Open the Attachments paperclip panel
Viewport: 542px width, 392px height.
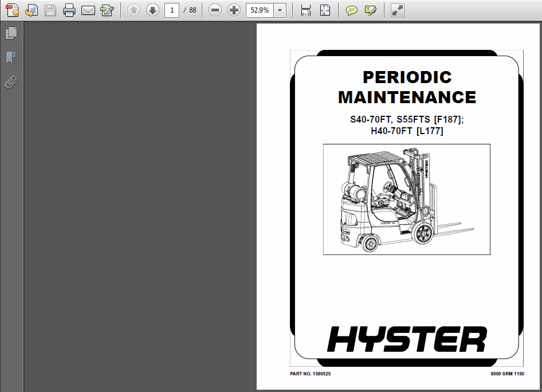[x=11, y=83]
